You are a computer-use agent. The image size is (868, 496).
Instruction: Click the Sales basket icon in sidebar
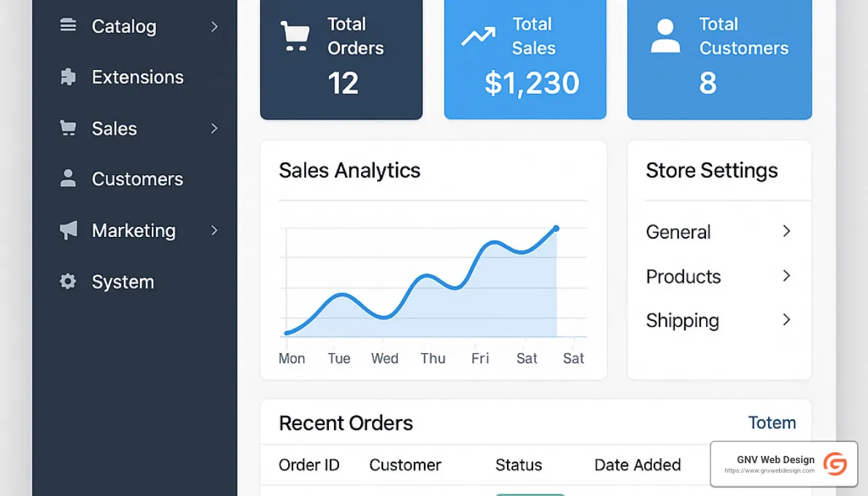(x=69, y=128)
